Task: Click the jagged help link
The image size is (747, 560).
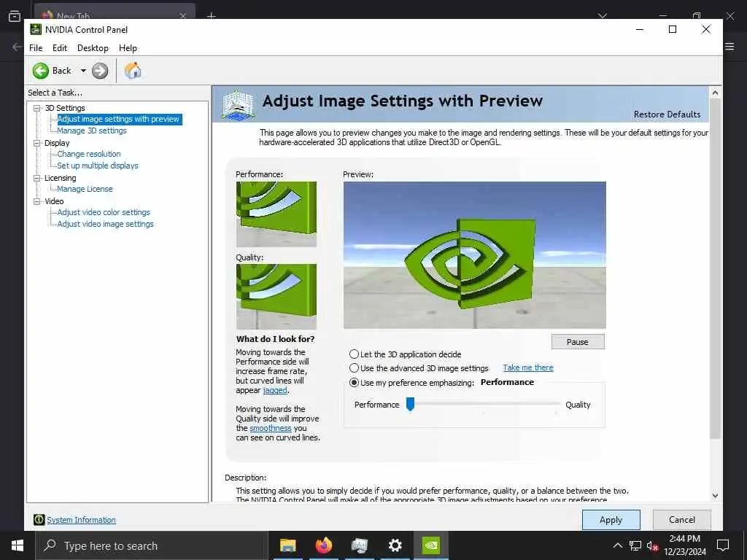Action: pos(275,390)
